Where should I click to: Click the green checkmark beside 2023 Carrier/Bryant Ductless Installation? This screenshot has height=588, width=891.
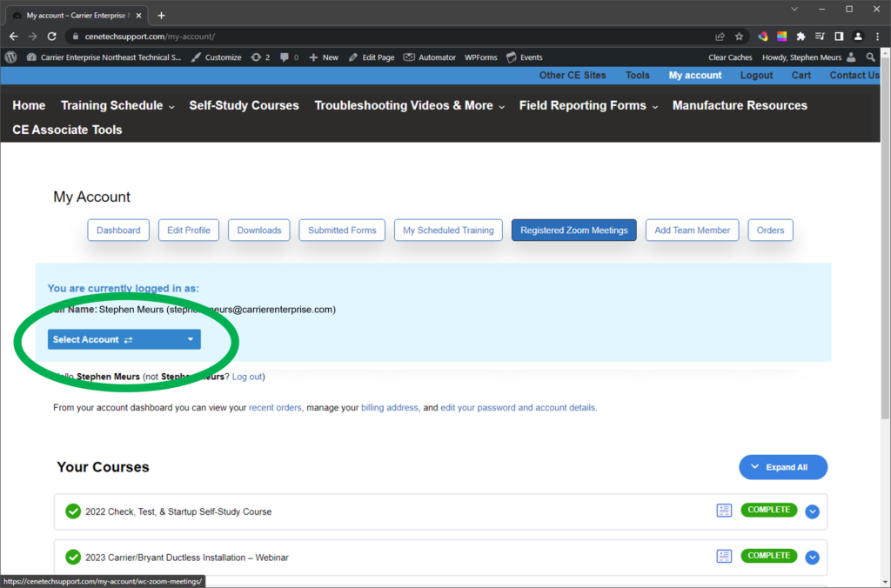point(73,558)
